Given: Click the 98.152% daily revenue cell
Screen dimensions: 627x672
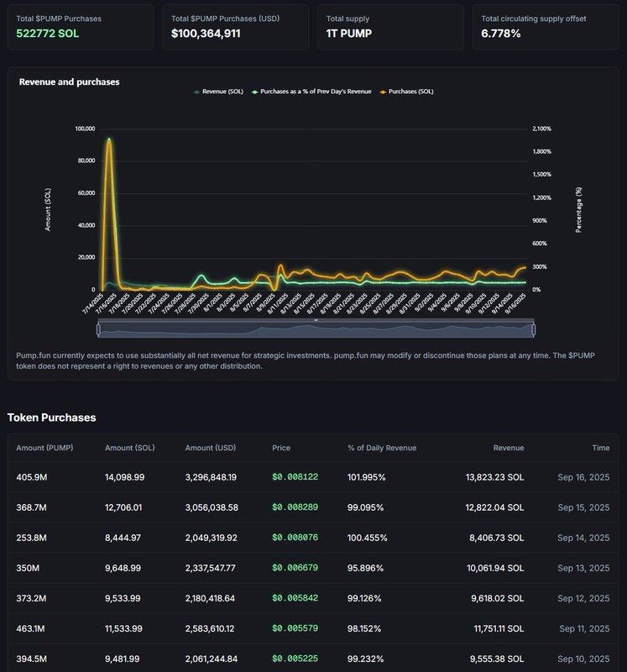Looking at the screenshot, I should [x=364, y=628].
